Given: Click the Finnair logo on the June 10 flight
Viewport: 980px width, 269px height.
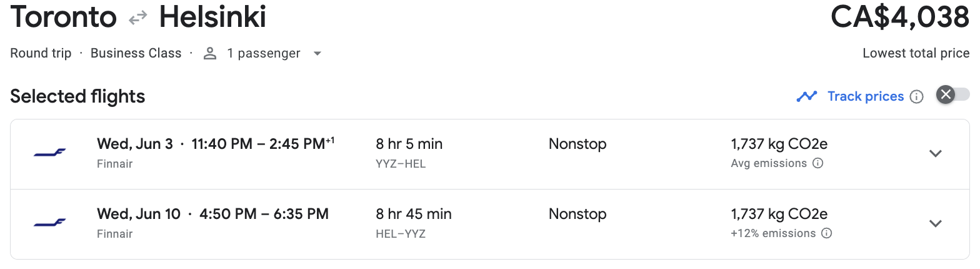Looking at the screenshot, I should (x=50, y=223).
